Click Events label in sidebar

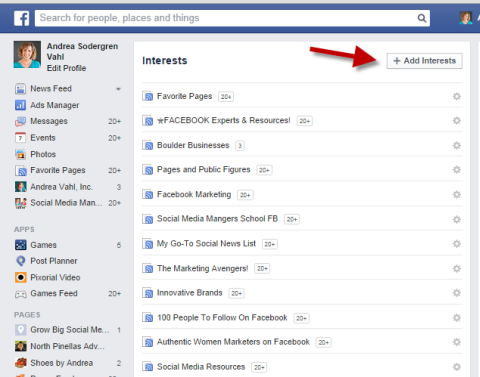pyautogui.click(x=43, y=138)
